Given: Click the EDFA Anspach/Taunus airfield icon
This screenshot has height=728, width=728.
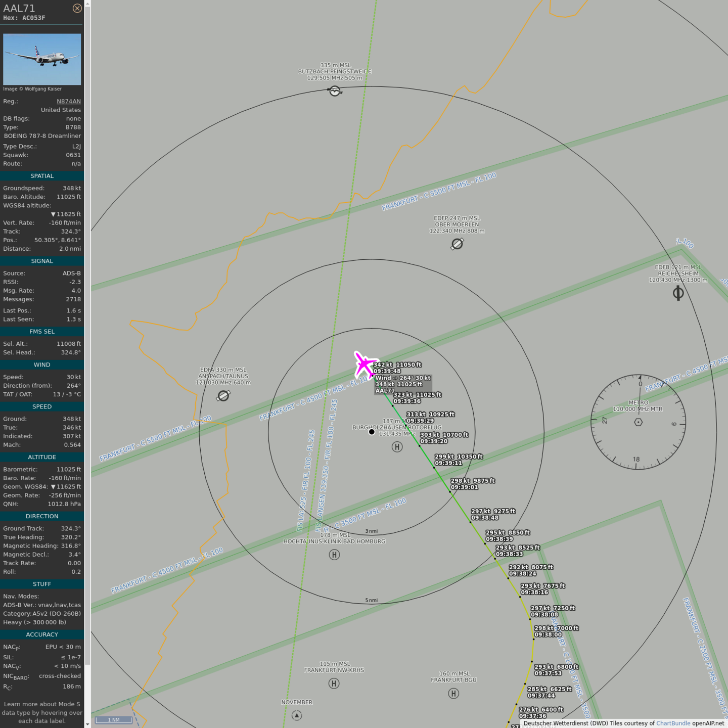Looking at the screenshot, I should (223, 396).
